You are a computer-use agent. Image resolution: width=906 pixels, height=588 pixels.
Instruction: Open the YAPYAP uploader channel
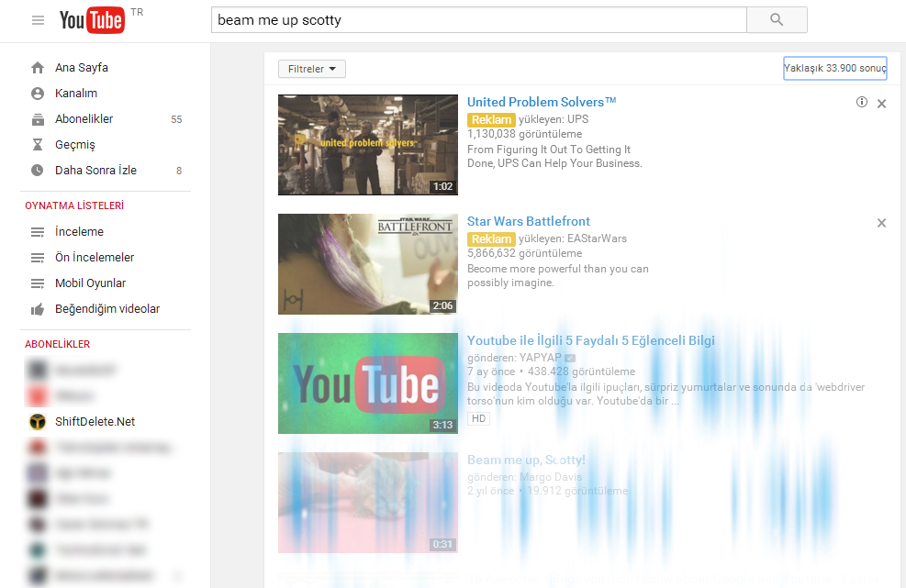(x=541, y=358)
